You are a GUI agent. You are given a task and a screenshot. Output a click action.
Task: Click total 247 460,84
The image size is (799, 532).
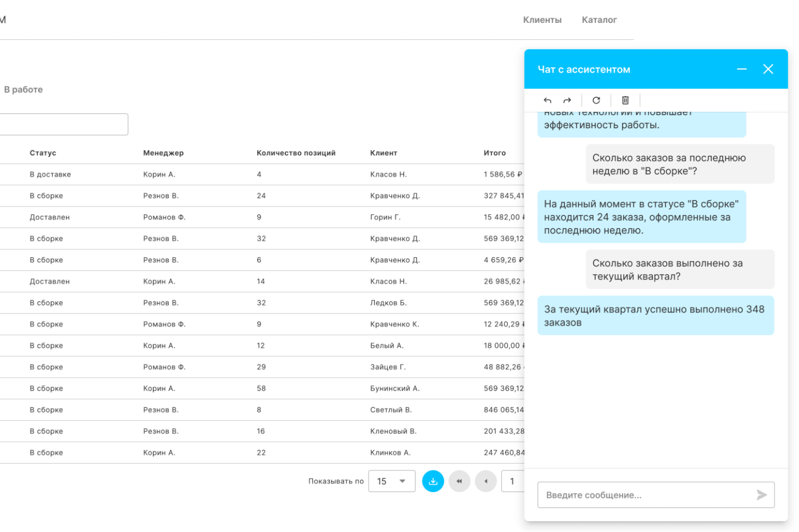click(503, 453)
